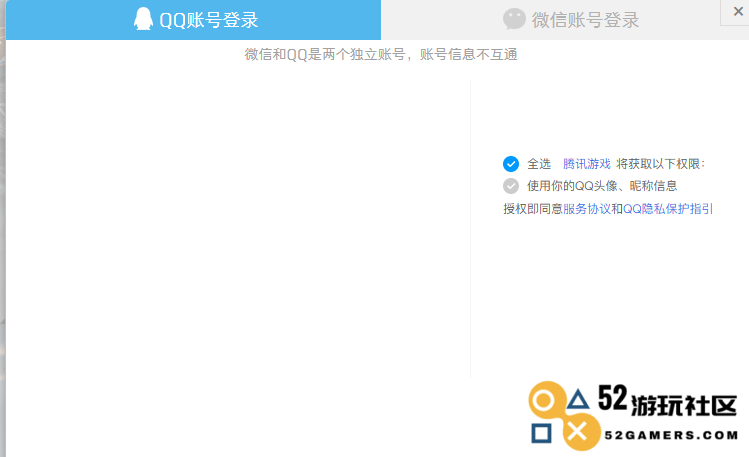Click the 微信和QQ是两个独立账号 notice text

[x=381, y=54]
